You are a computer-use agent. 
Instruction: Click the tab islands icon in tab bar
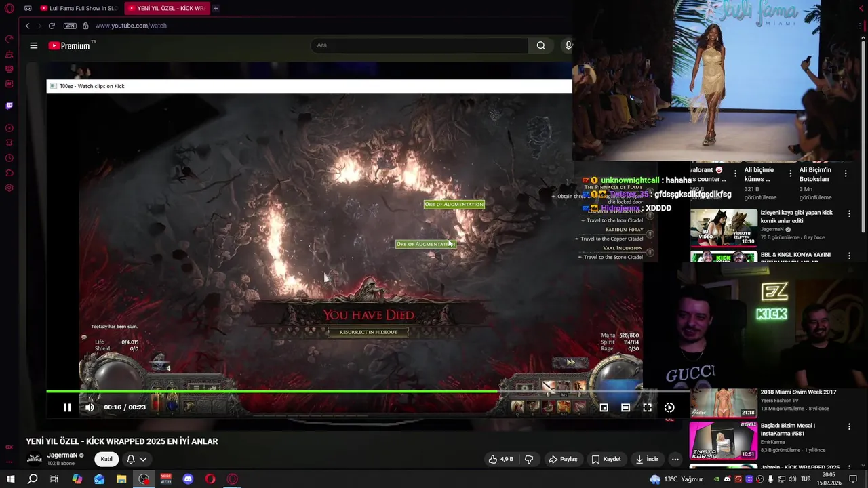(x=28, y=8)
